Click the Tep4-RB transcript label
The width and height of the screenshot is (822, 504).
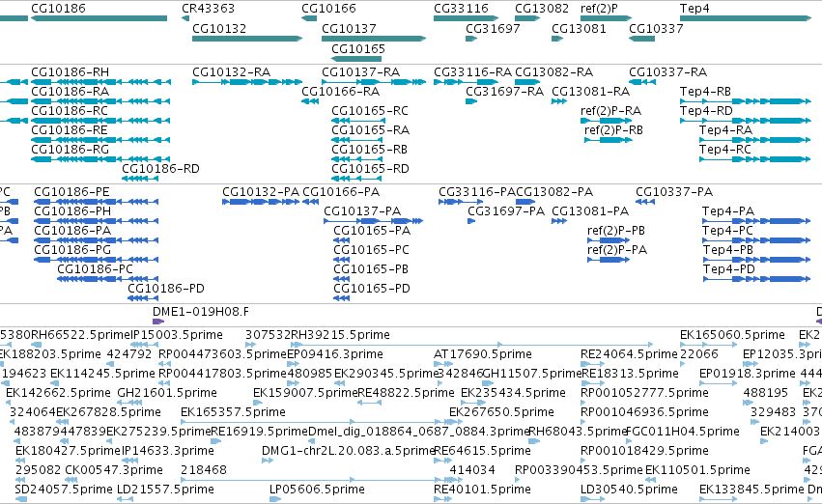click(705, 91)
